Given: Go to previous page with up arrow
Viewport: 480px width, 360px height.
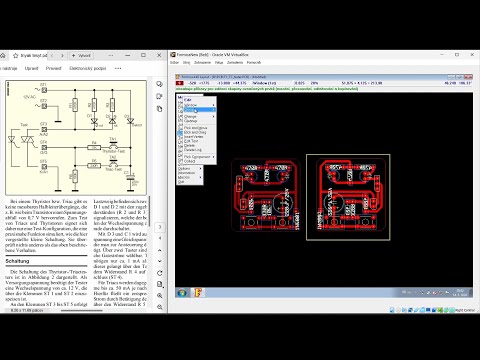Looking at the screenshot, I should (160, 250).
